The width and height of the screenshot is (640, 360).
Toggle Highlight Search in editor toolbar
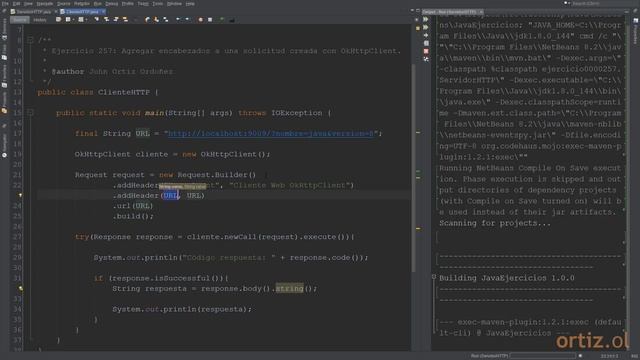click(125, 19)
